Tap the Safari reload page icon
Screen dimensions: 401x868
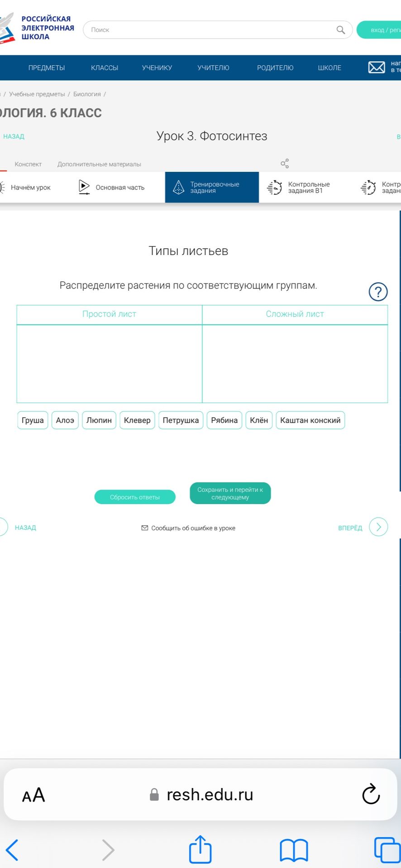coord(371,794)
